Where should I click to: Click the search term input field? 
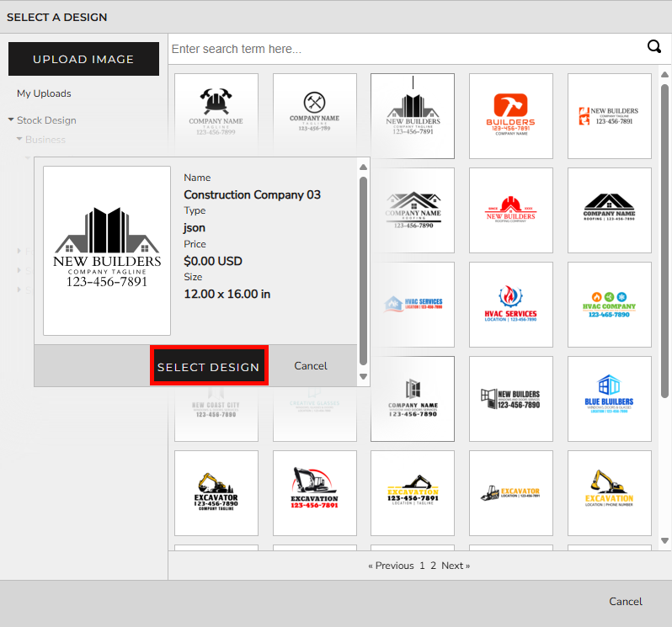(404, 49)
